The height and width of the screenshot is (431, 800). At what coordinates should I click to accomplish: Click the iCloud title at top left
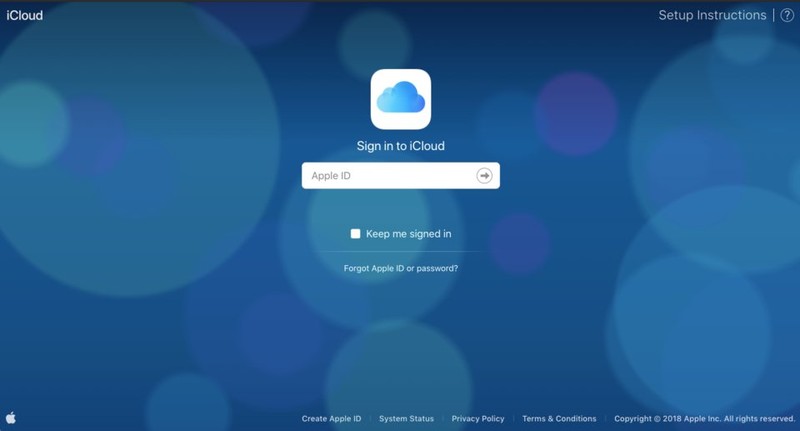click(x=24, y=15)
